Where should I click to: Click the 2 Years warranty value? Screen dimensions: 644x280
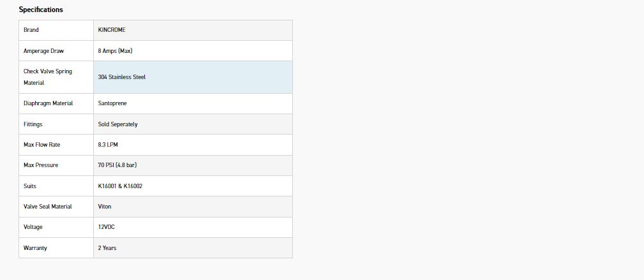click(107, 247)
